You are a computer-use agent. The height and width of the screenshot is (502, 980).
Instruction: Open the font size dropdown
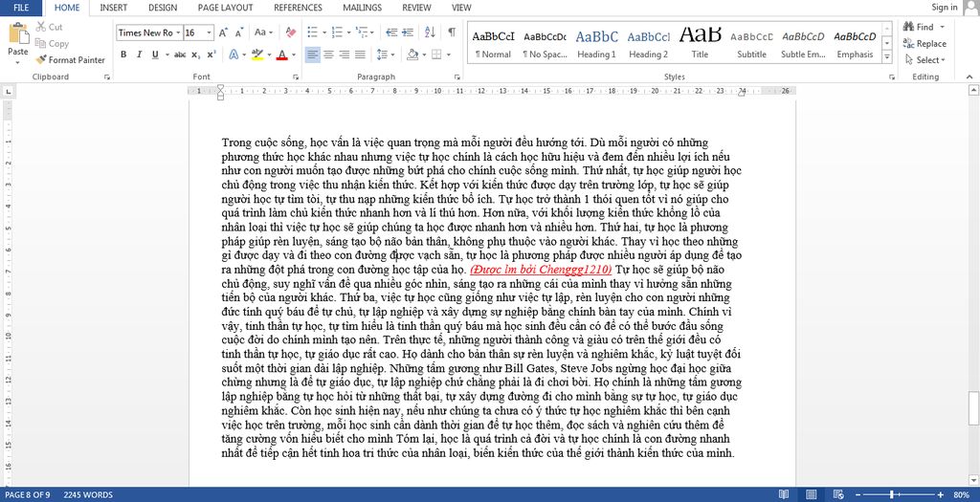click(210, 33)
